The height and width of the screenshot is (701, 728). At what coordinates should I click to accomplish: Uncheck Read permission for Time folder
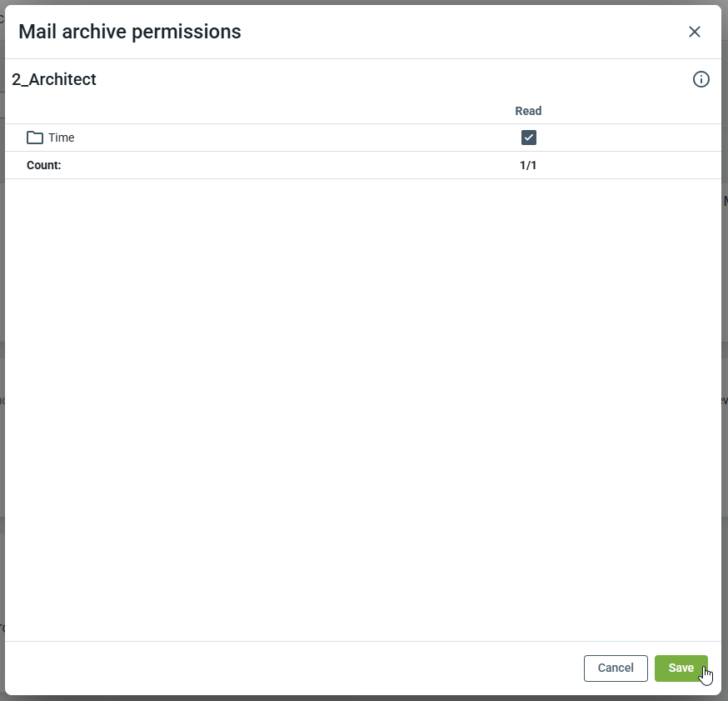(529, 138)
